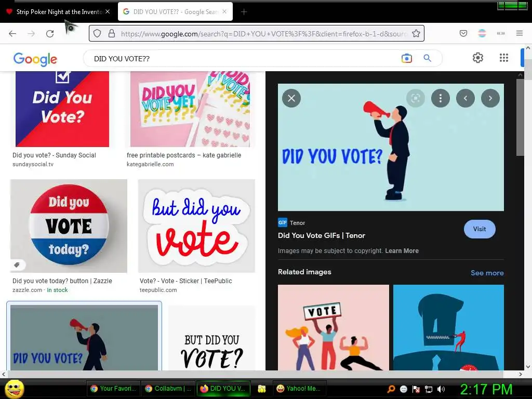The width and height of the screenshot is (532, 399).
Task: Open the Did you vote today button image
Action: [x=69, y=226]
